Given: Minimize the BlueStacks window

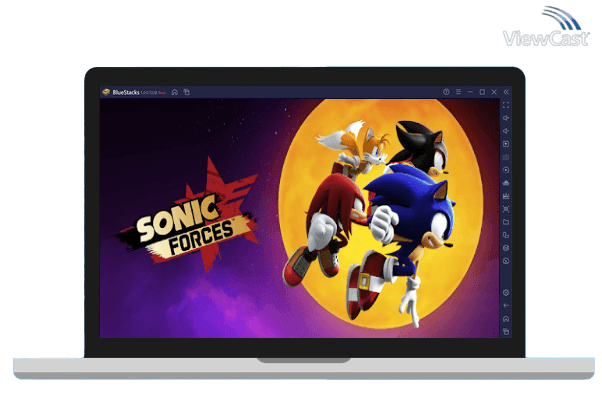Looking at the screenshot, I should pyautogui.click(x=470, y=92).
